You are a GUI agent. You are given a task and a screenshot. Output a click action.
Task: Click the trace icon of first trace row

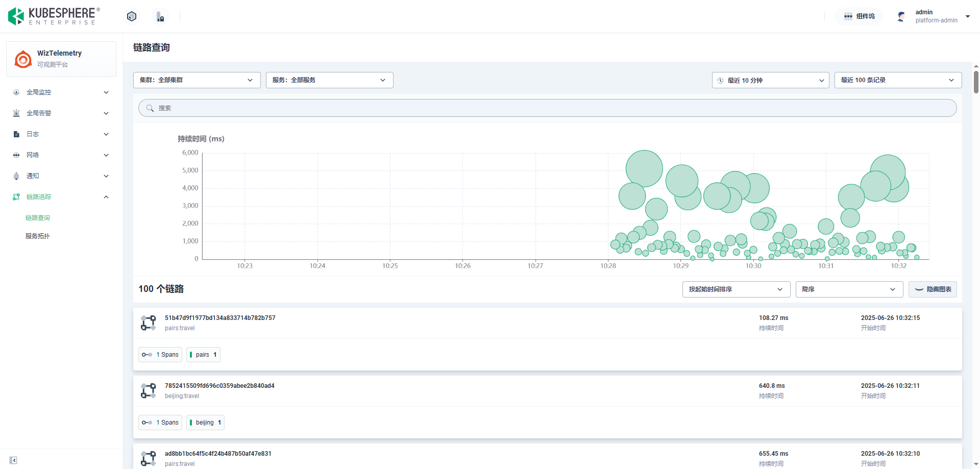tap(149, 323)
